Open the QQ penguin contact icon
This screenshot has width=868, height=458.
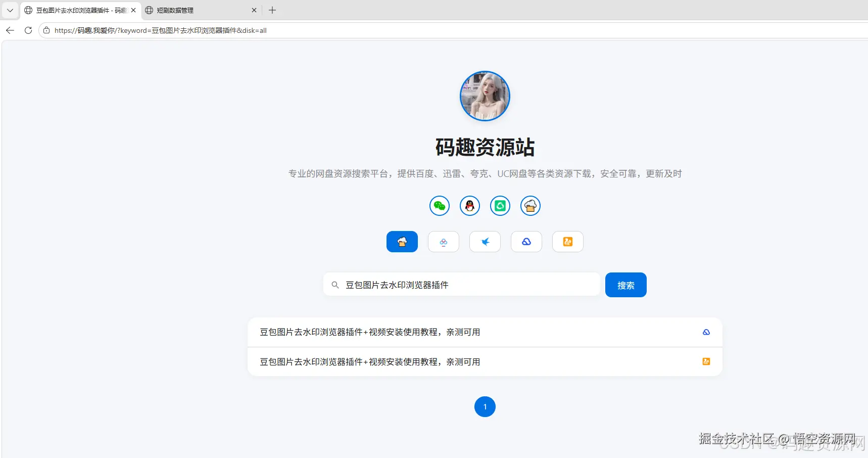(x=470, y=206)
